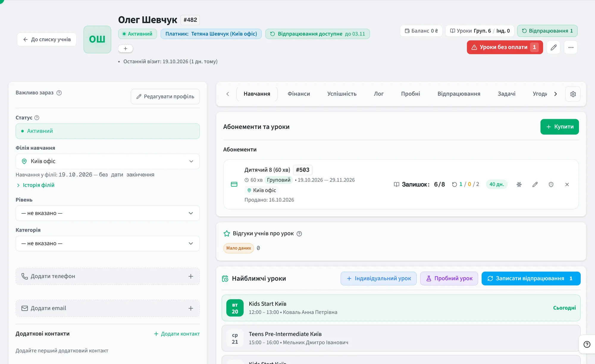Viewport: 595px width, 364px height.
Task: Freeze subscription #503 with snowflake icon
Action: (519, 185)
